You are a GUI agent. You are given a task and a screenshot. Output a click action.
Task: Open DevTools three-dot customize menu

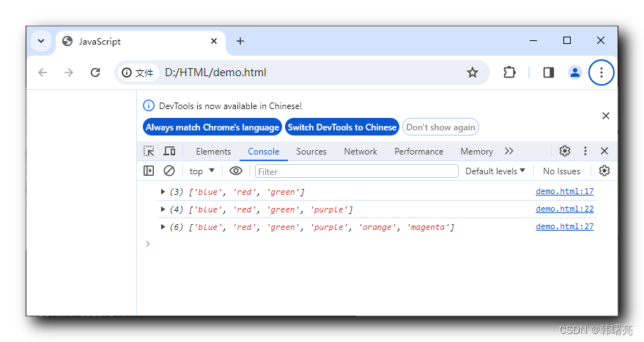(x=585, y=151)
